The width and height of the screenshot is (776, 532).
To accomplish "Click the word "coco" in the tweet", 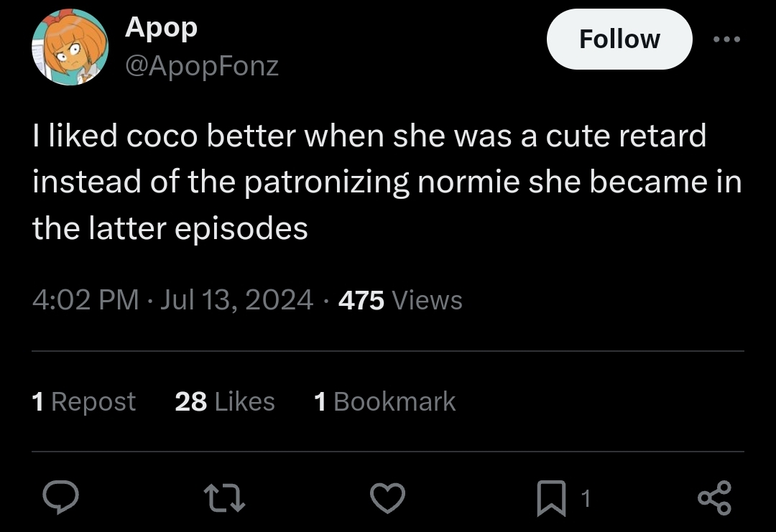I will click(x=162, y=136).
